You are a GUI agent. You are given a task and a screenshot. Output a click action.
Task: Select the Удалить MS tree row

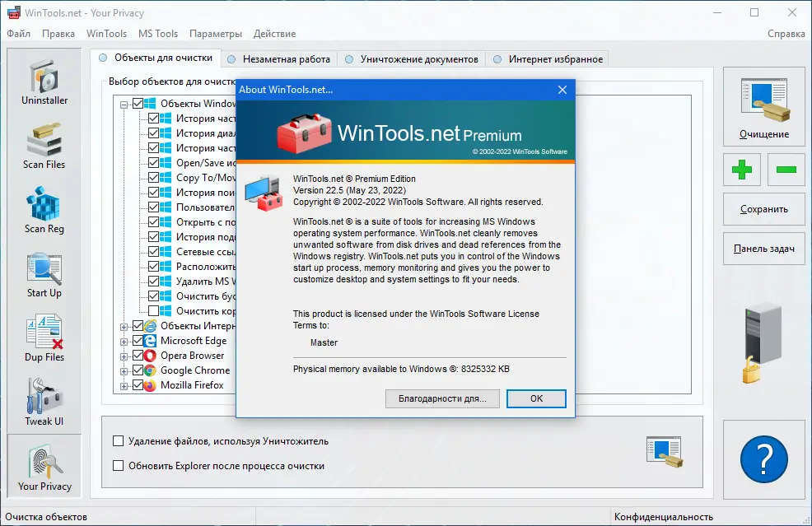tap(206, 282)
